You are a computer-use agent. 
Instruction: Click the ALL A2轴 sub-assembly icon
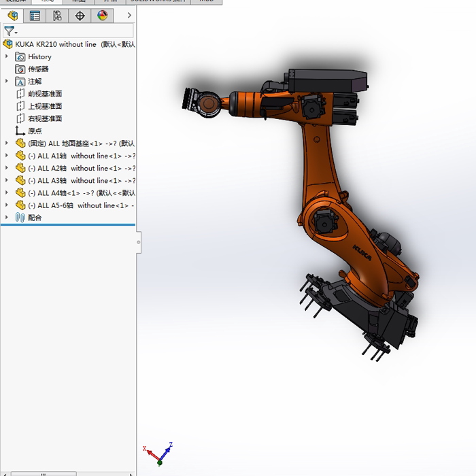(x=20, y=168)
